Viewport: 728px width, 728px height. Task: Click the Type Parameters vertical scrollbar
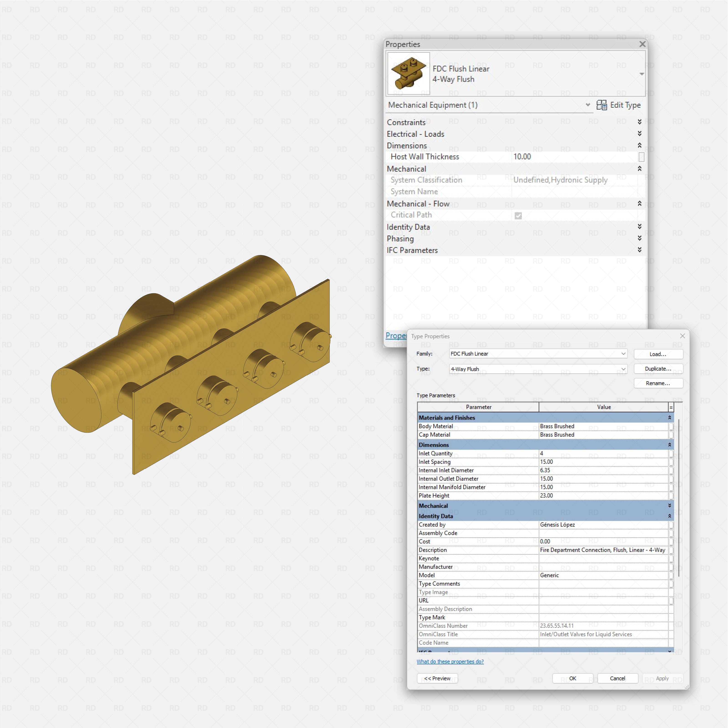(679, 497)
